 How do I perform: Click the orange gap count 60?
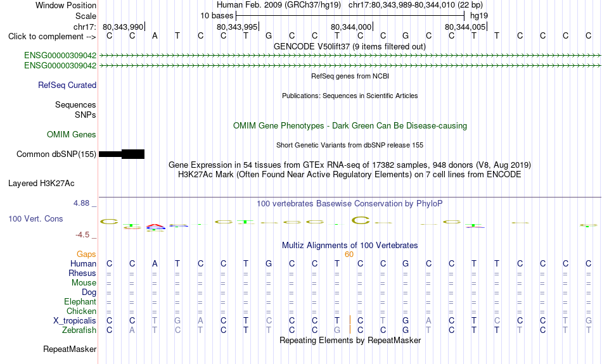point(349,254)
